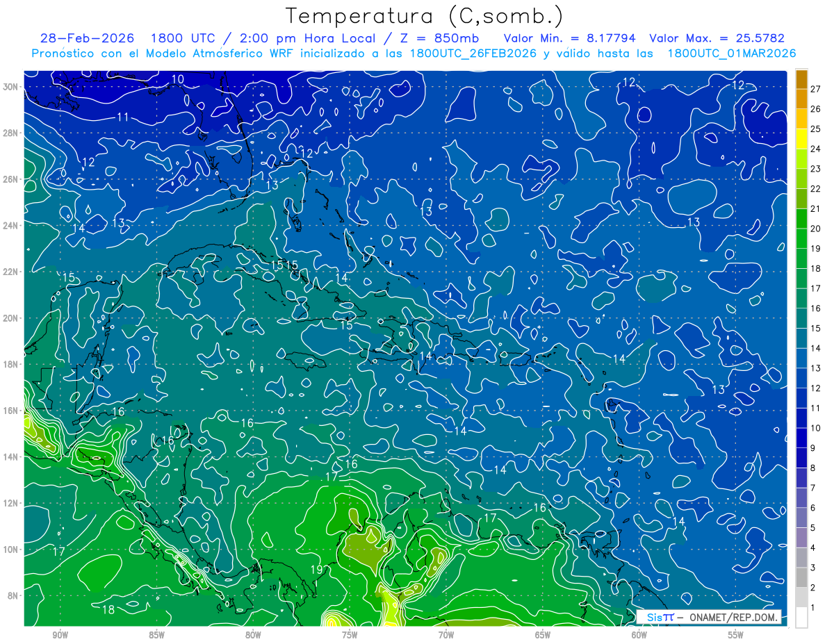834x644 pixels.
Task: Click the '18' contour label on the map
Action: tap(108, 610)
